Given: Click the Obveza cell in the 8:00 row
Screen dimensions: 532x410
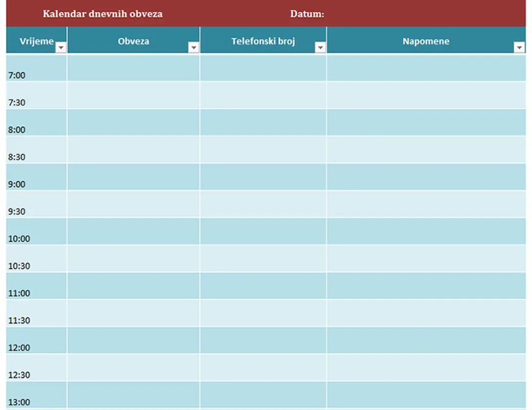Looking at the screenshot, I should [x=133, y=122].
